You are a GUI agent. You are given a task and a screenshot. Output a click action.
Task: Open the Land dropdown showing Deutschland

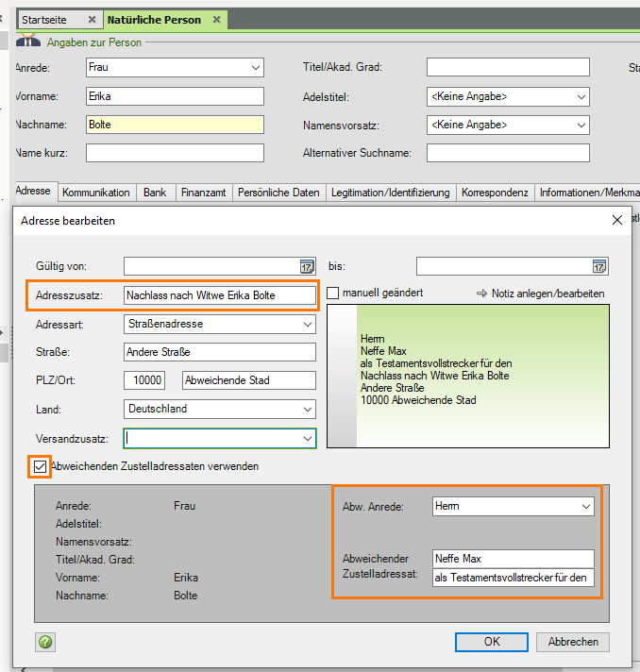click(308, 410)
